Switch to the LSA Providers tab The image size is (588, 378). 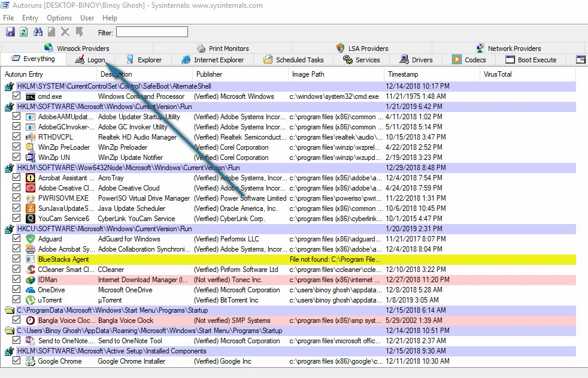[x=362, y=49]
